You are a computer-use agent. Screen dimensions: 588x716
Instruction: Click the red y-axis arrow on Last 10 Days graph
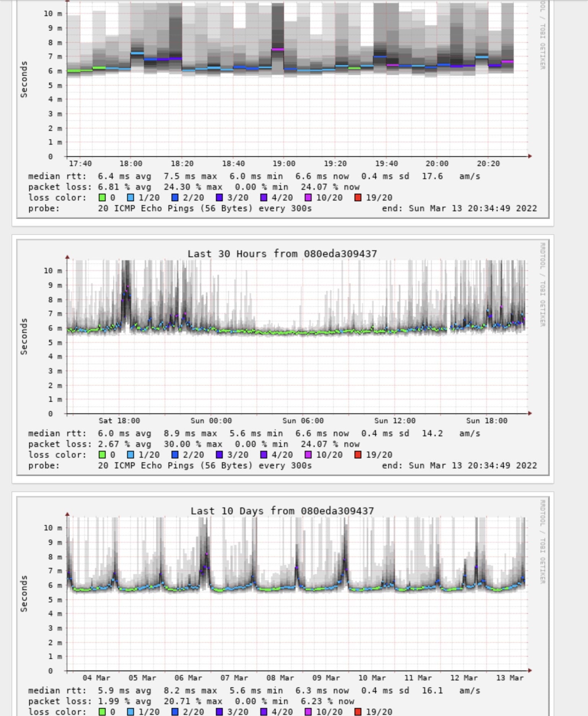click(67, 514)
